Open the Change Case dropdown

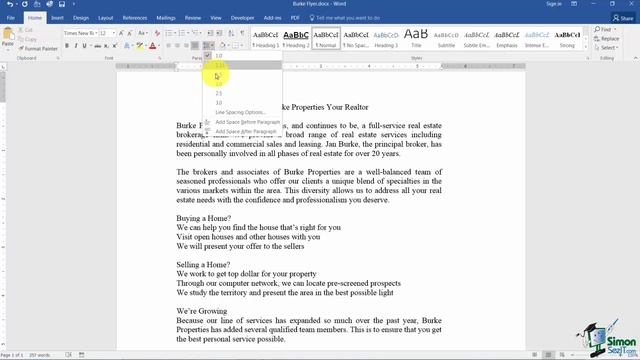pos(142,33)
